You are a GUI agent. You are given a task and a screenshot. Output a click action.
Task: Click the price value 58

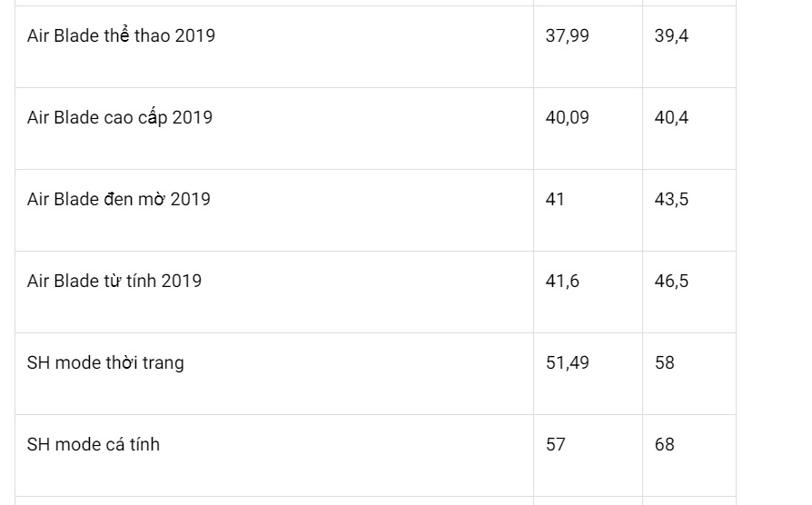(664, 363)
